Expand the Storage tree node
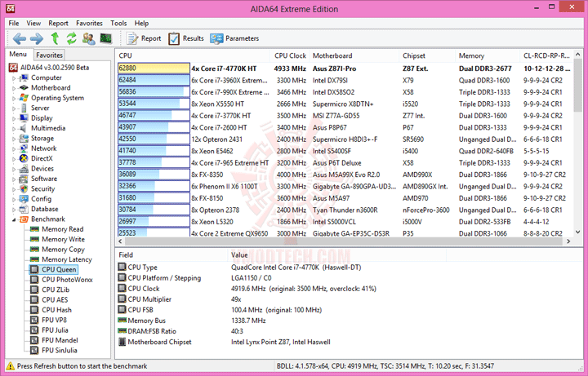Viewport: 588px width, 376px height. [14, 139]
